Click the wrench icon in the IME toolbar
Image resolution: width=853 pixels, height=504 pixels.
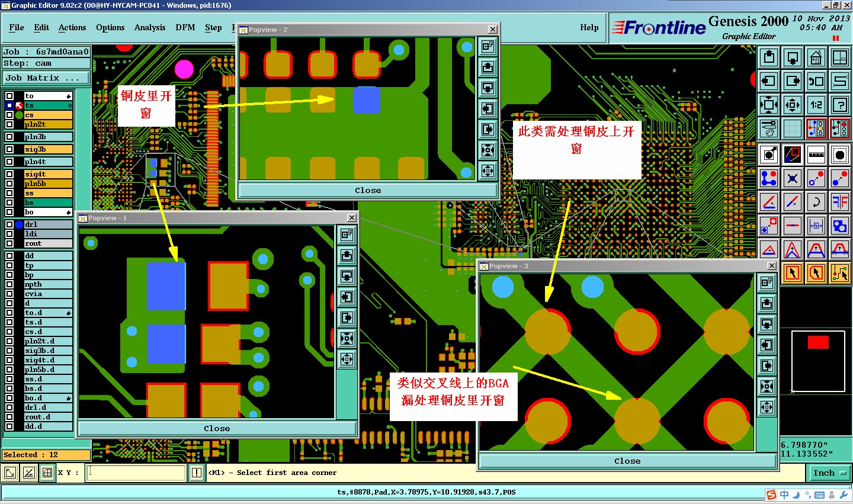coord(844,495)
